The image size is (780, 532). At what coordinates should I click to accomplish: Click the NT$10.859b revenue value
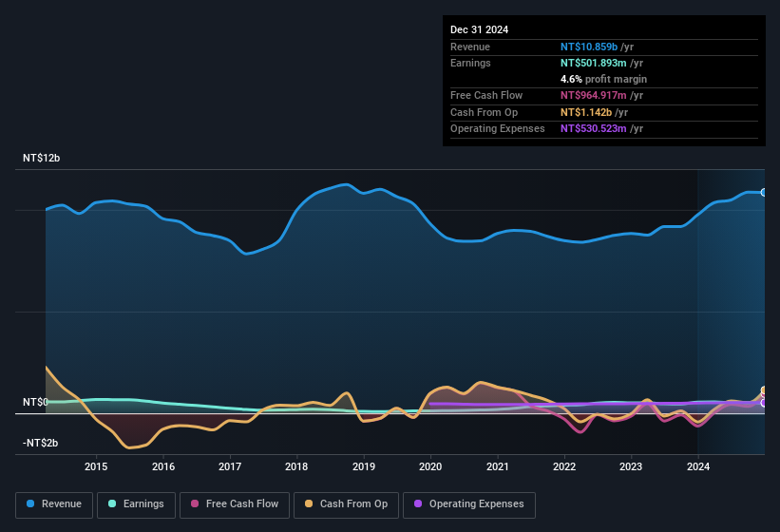(589, 47)
